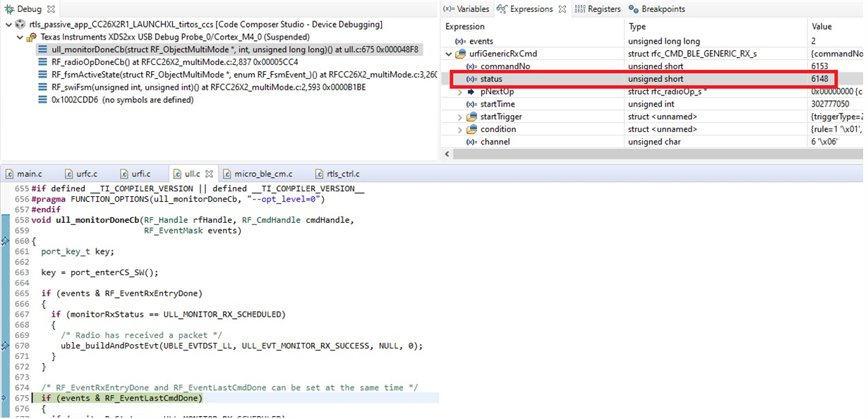
Task: Collapse the rtls_passive_app project node
Action: click(x=8, y=25)
